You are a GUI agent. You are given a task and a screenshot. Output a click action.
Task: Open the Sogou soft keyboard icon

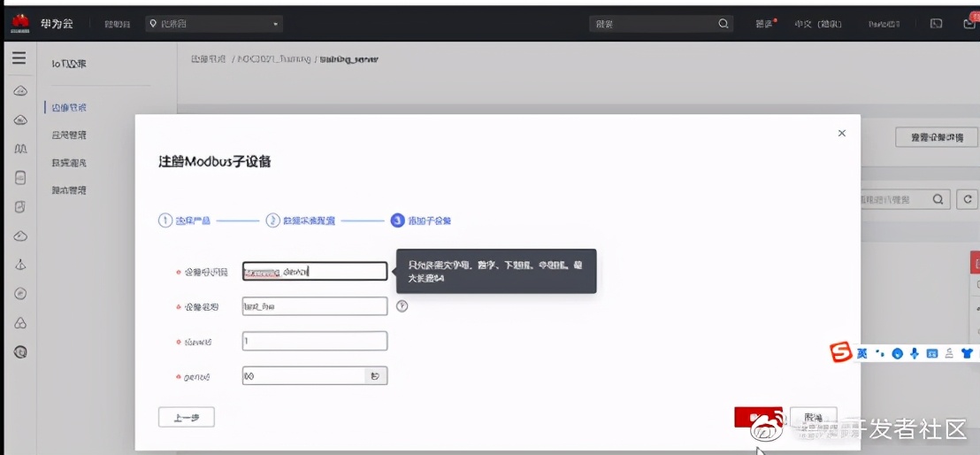point(932,353)
